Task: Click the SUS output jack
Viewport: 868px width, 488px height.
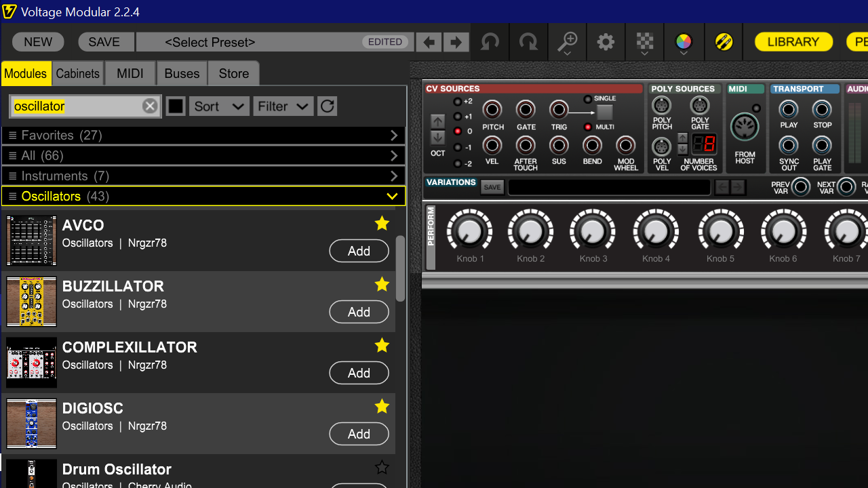Action: [x=559, y=145]
